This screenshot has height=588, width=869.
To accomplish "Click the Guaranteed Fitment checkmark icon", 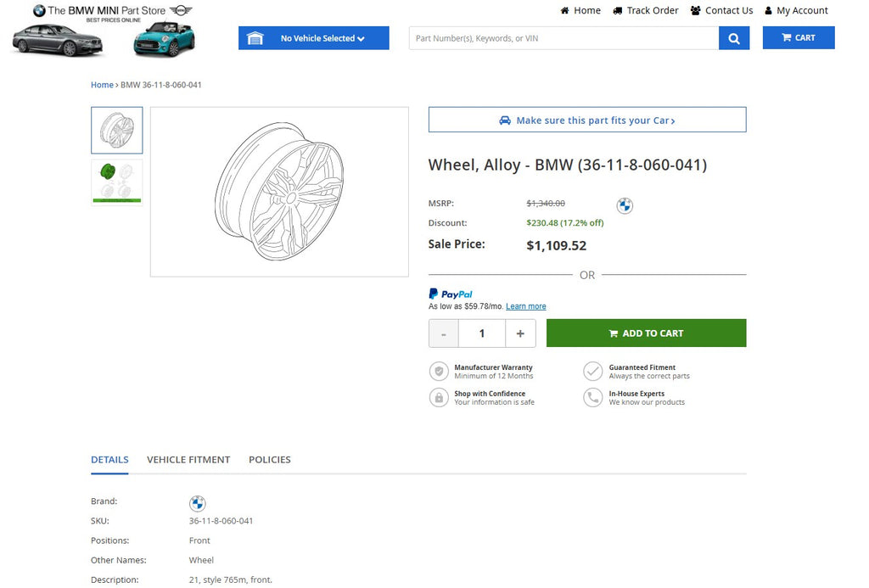I will tap(592, 372).
